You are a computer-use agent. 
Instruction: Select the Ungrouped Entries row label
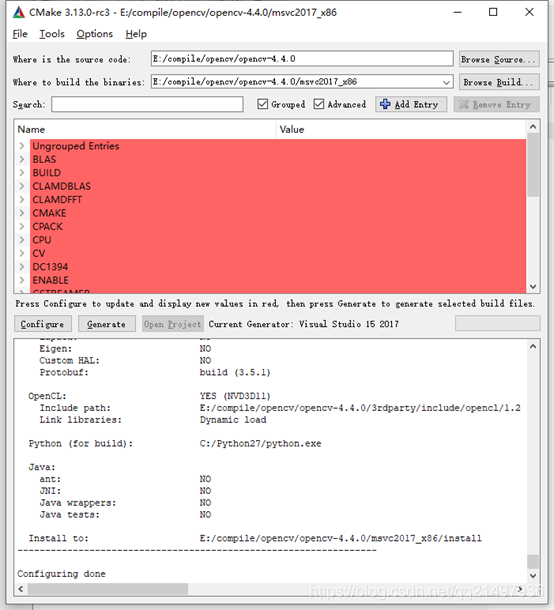tap(76, 146)
